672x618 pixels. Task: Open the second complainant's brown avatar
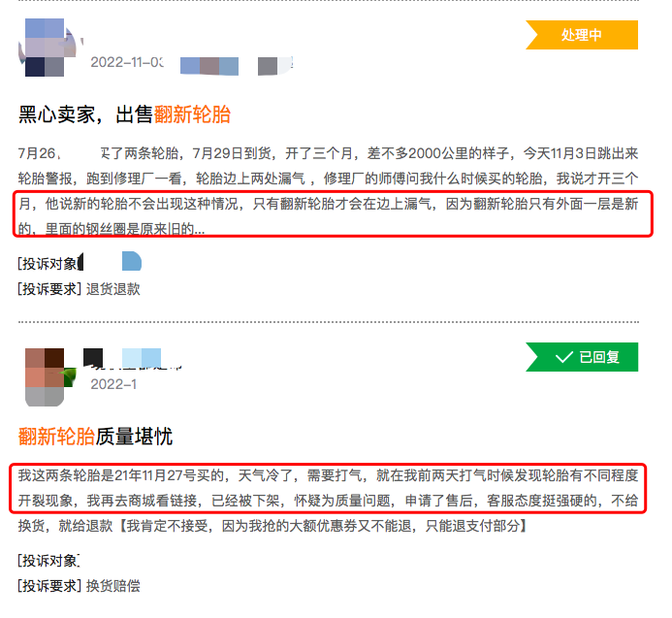[48, 377]
